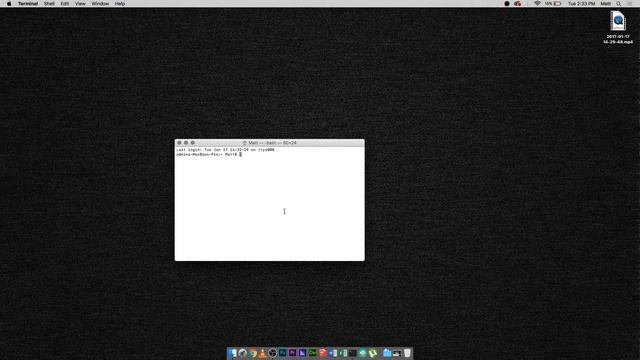
Task: Launch OBS Studio from the dock
Action: click(x=273, y=353)
